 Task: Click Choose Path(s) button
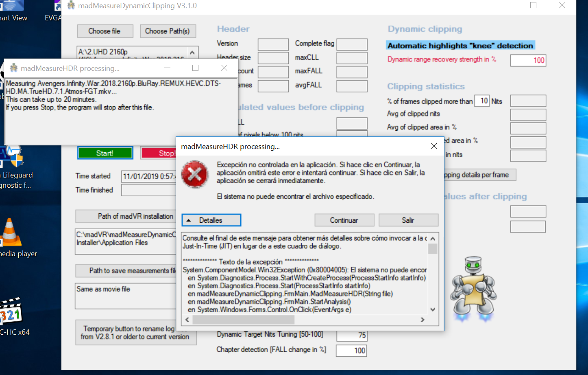coord(168,31)
